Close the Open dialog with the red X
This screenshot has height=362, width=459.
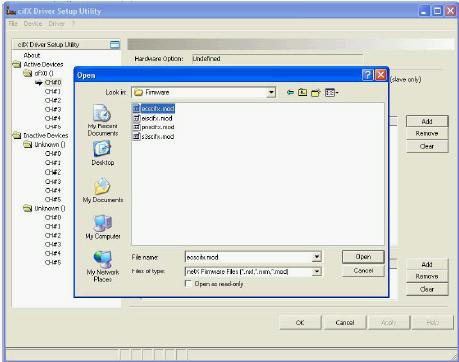pyautogui.click(x=381, y=75)
